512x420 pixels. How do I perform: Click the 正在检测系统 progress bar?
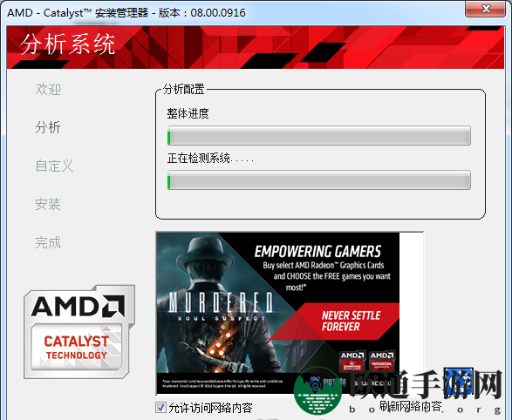tap(319, 180)
